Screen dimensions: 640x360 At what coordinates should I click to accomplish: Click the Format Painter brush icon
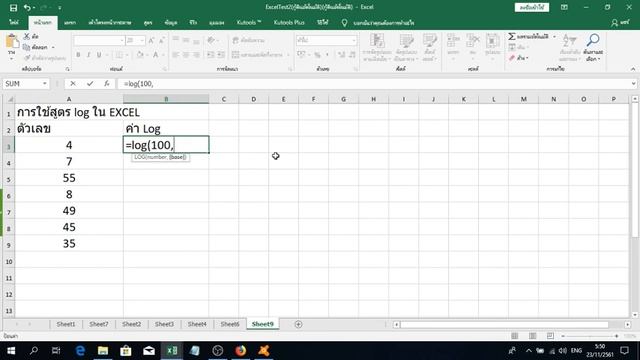[x=27, y=58]
